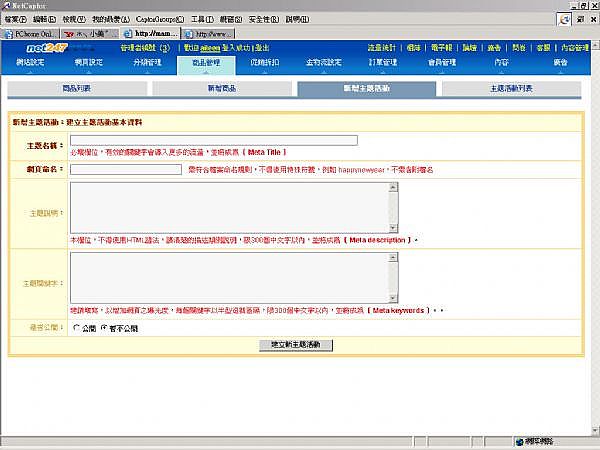Click into the 主題關鍵字 text area

[234, 278]
